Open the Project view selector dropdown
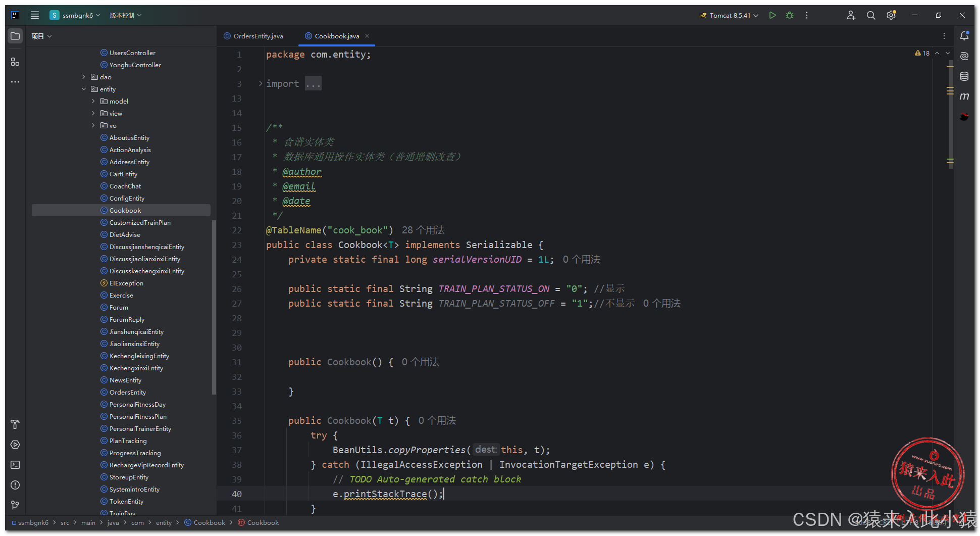This screenshot has width=980, height=536. tap(41, 36)
